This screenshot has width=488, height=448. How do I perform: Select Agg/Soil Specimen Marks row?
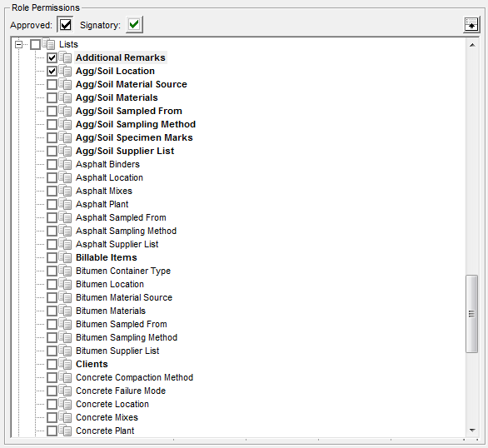[x=134, y=137]
